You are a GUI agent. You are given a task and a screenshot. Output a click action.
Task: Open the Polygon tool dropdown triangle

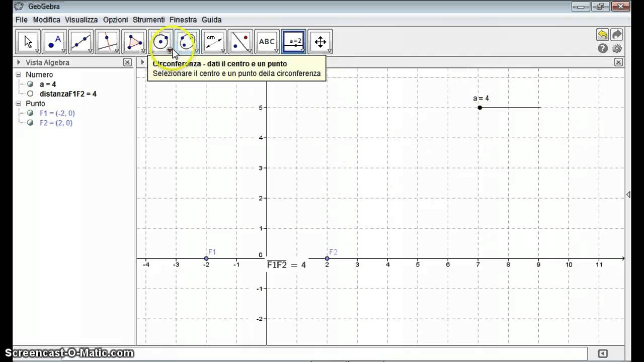click(x=143, y=51)
